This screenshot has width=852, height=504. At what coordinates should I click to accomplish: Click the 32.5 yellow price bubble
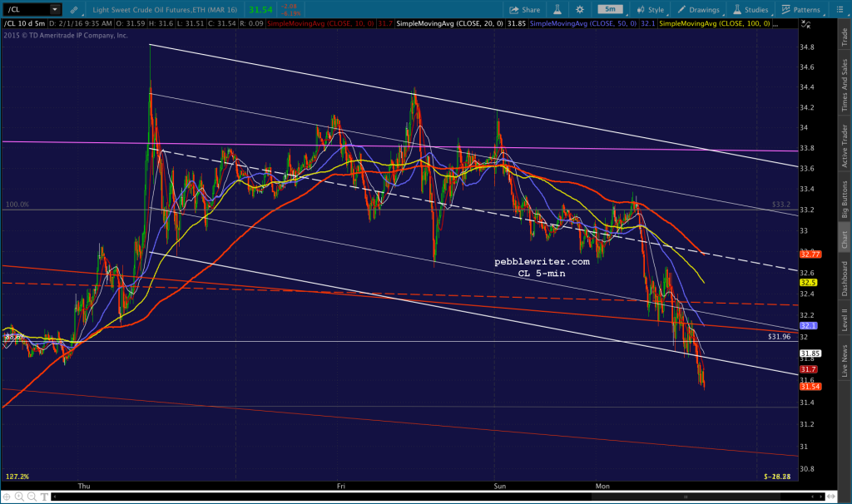[x=808, y=283]
